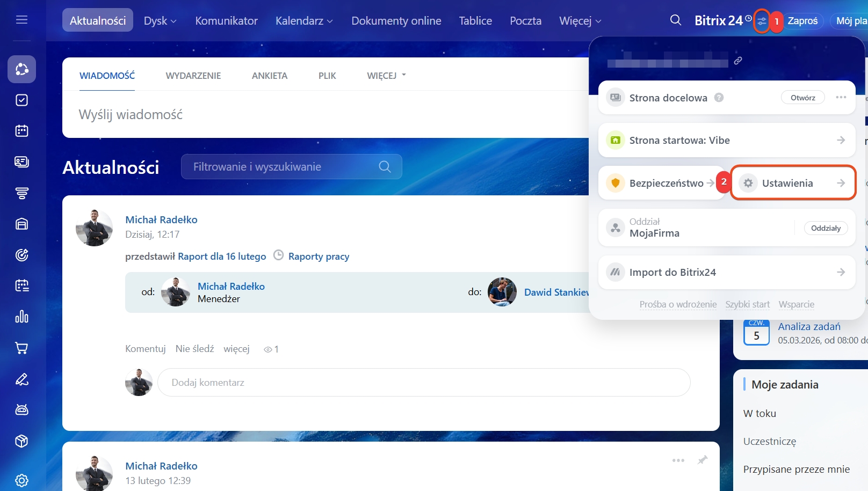The width and height of the screenshot is (868, 491).
Task: Click the bar chart analytics sidebar icon
Action: [21, 317]
